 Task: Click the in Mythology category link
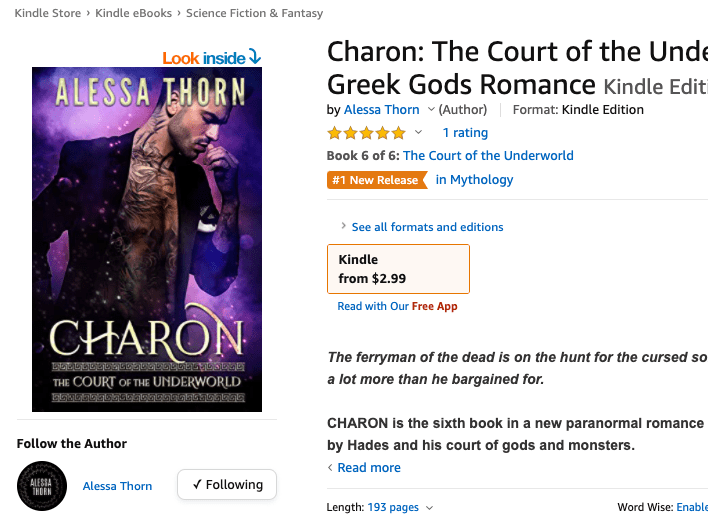[474, 180]
